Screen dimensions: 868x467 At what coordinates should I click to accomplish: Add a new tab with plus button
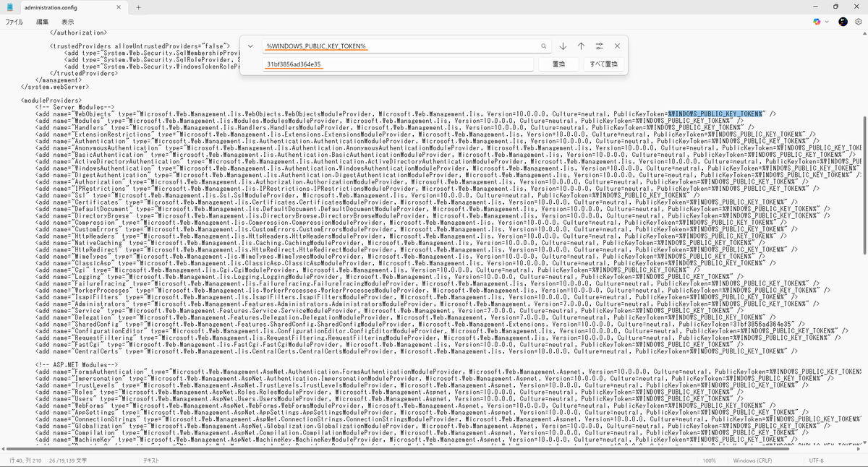pos(138,7)
